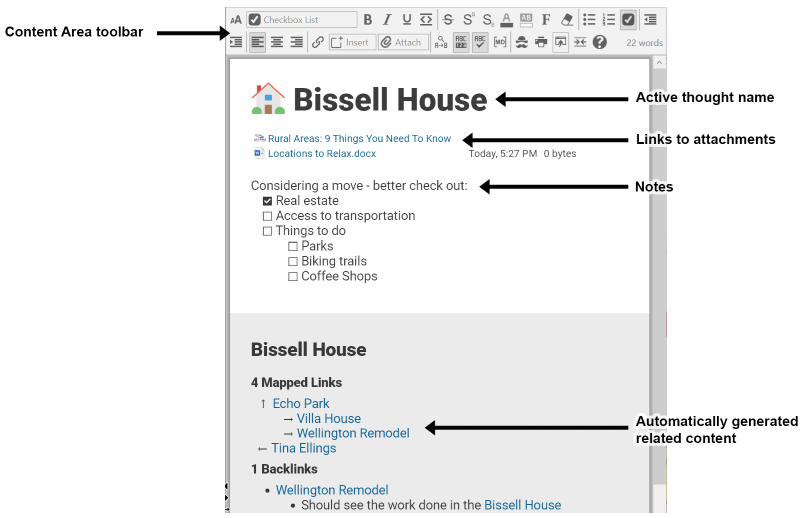The image size is (809, 518).
Task: Click the print notes icon
Action: (x=541, y=42)
